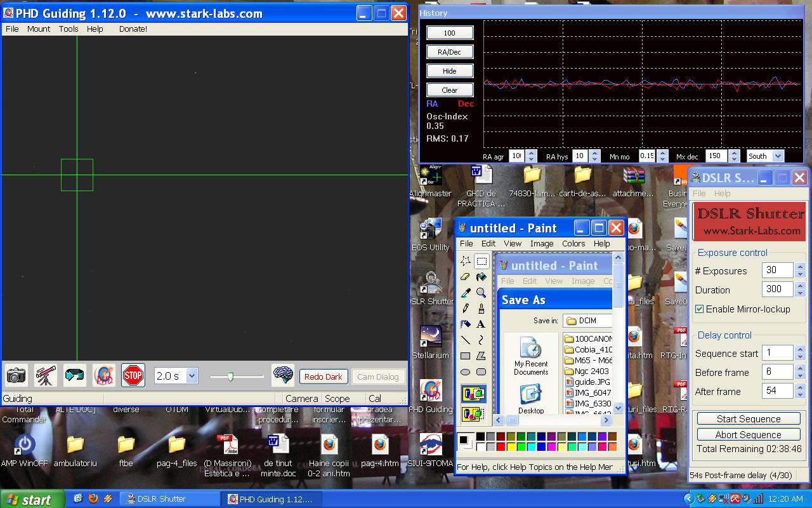
Task: Pick the red color swatch in Paint palette
Action: coord(500,447)
